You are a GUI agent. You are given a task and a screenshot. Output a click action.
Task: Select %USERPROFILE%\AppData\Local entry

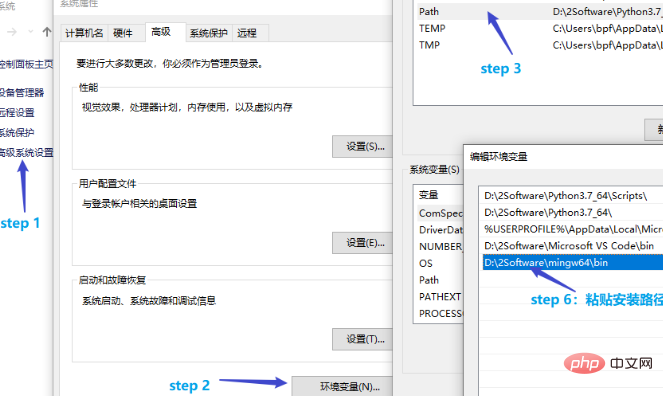point(573,229)
